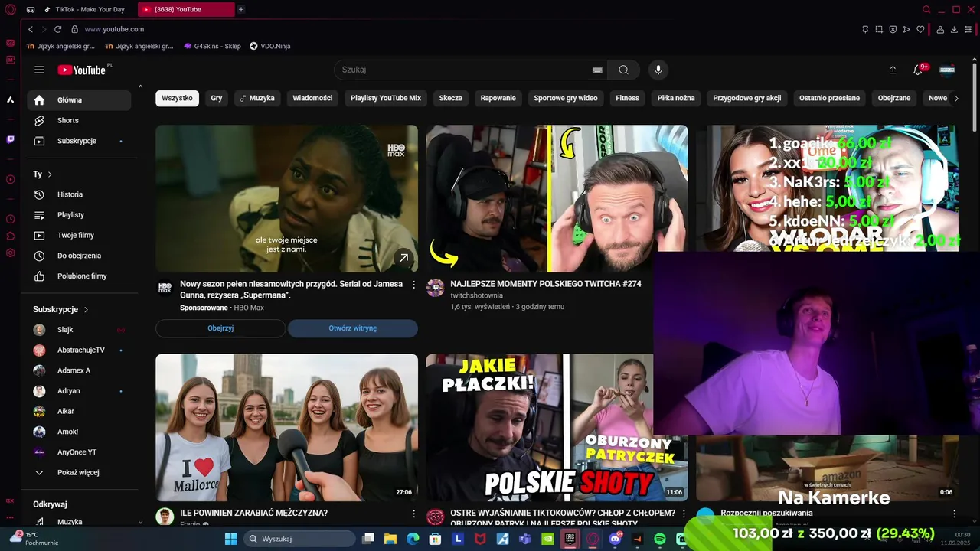Go back with the browser back arrow

(x=31, y=29)
